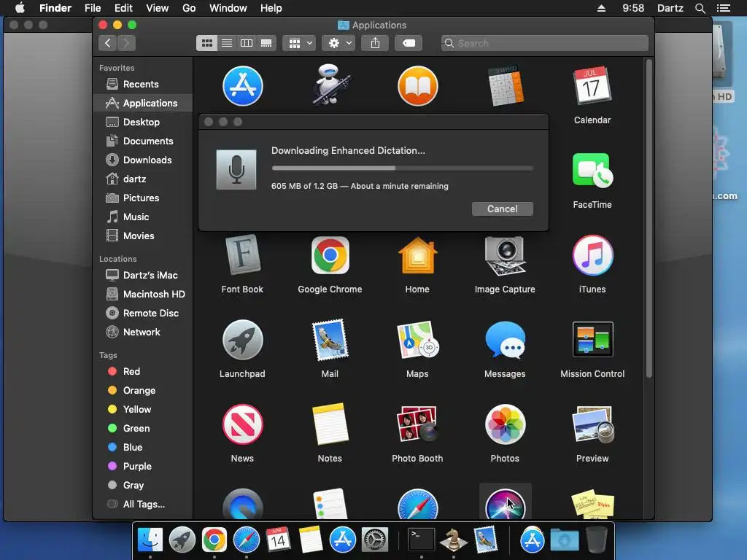
Task: Open the Calculator app icon
Action: pos(506,86)
